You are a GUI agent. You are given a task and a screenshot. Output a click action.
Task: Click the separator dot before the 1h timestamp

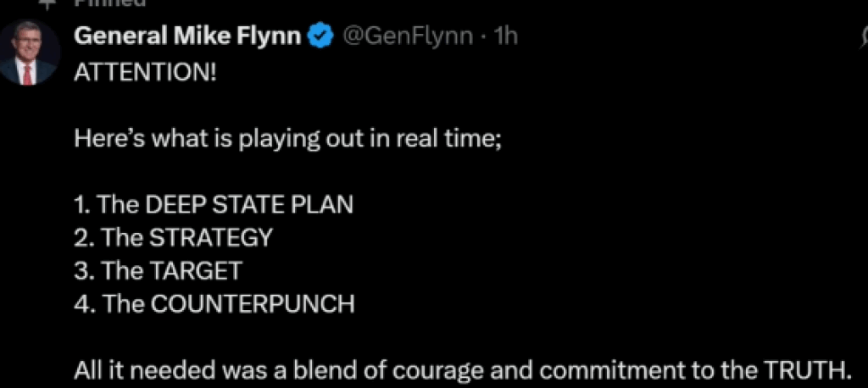[485, 36]
